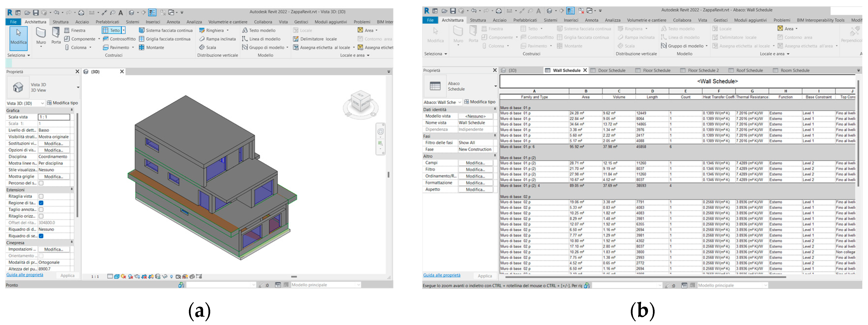
Task: Expand the Seleziona panel dropdown
Action: coord(29,55)
